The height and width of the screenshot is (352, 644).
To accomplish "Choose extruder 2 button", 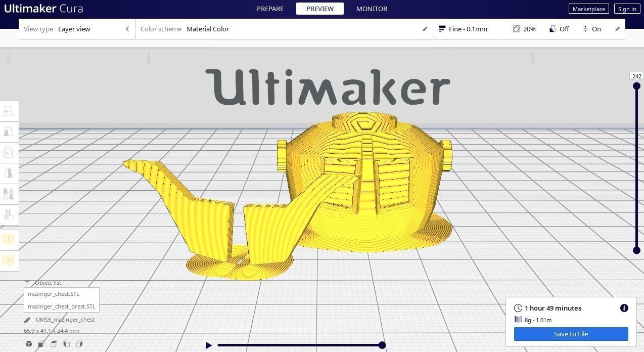I will 9,260.
